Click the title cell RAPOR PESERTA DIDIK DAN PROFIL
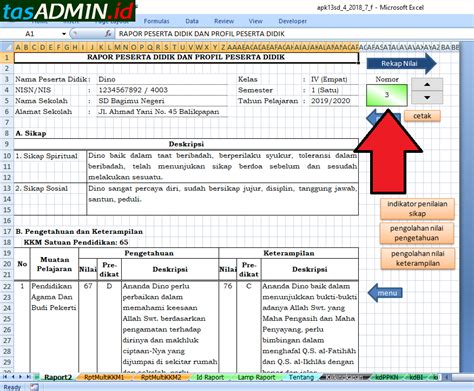Image resolution: width=474 pixels, height=391 pixels. [186, 57]
